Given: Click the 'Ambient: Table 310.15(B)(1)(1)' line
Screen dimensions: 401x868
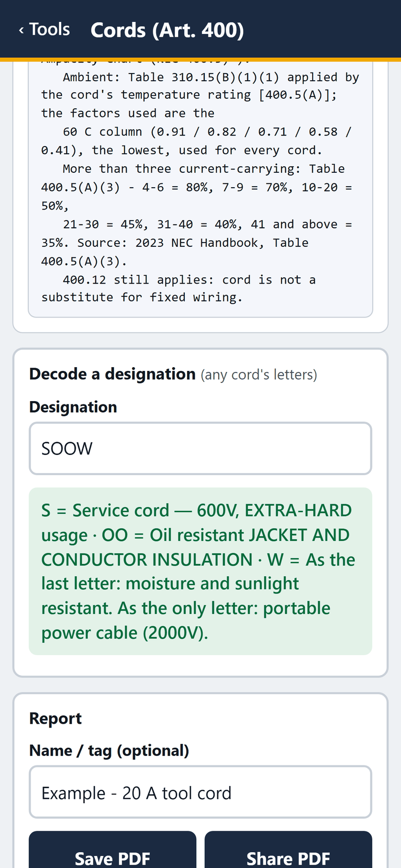Looking at the screenshot, I should coord(211,77).
